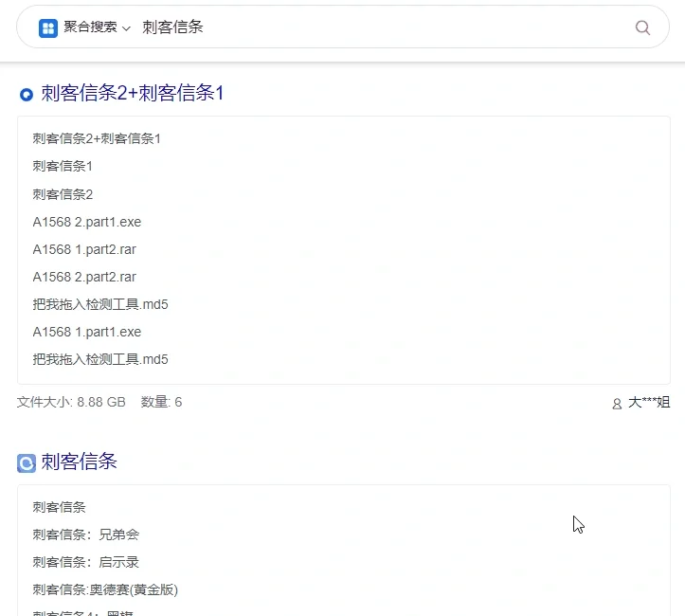The height and width of the screenshot is (616, 685).
Task: Click the blue circle icon beside 刺客信条2+刺客信条1
Action: [x=27, y=94]
